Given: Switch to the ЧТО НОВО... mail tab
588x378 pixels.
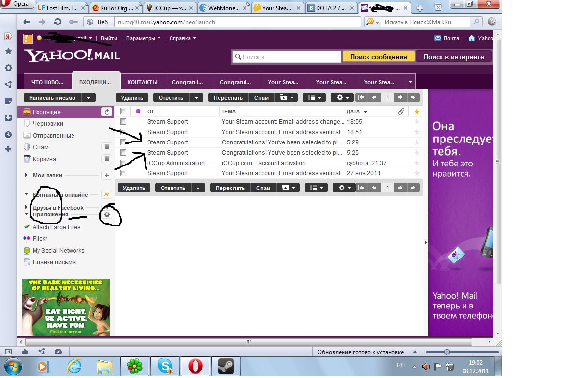Looking at the screenshot, I should tap(48, 82).
